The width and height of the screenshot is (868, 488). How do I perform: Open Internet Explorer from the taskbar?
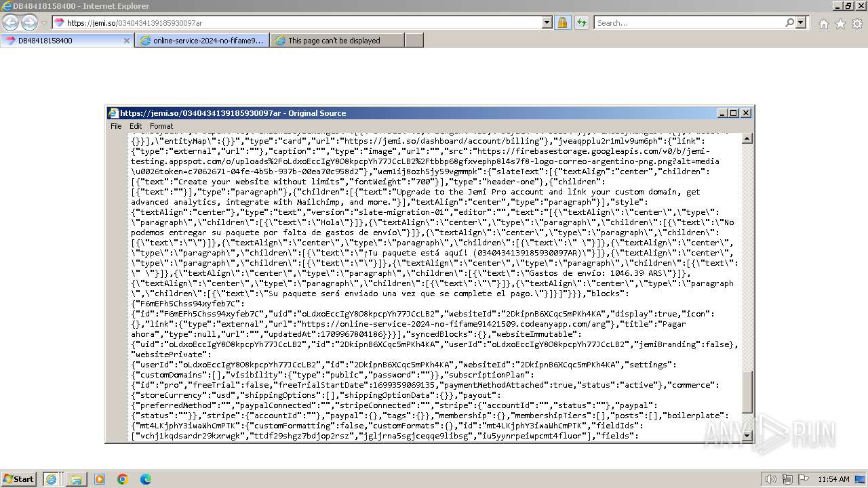[x=51, y=479]
